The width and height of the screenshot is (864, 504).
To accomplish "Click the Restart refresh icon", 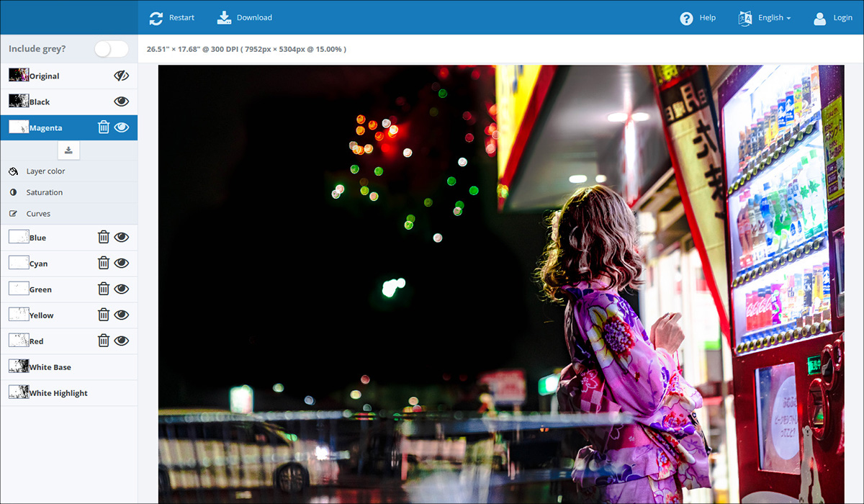I will 156,18.
